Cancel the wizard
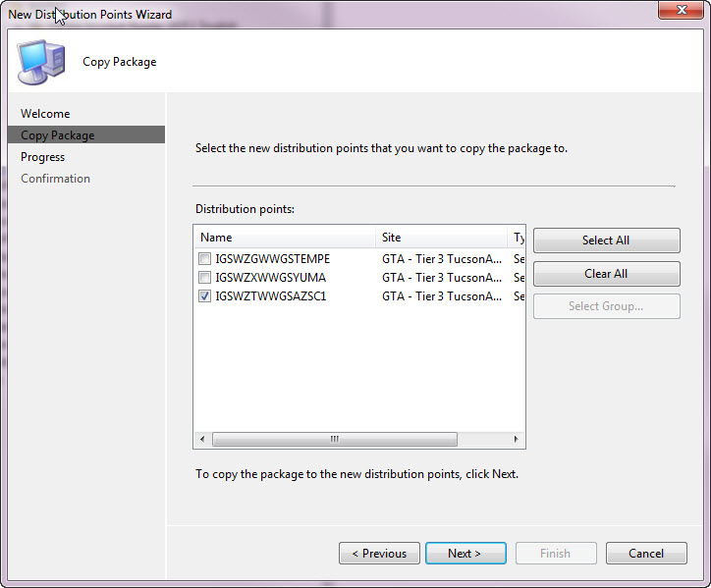The height and width of the screenshot is (588, 711). (646, 554)
